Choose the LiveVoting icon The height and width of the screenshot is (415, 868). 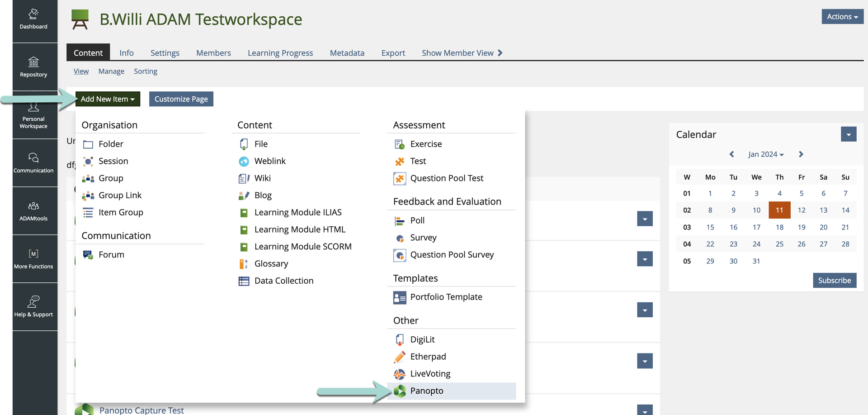click(400, 374)
